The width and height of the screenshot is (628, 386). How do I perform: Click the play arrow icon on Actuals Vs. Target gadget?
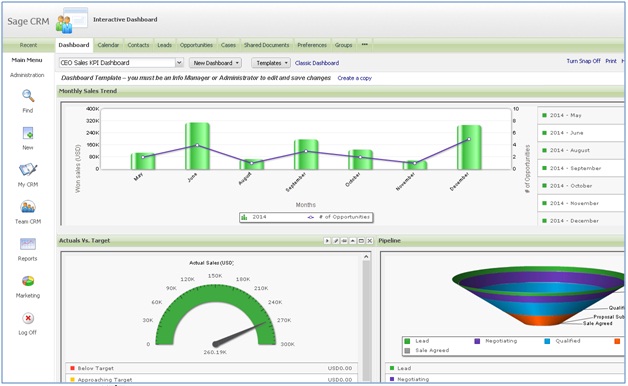(x=327, y=241)
